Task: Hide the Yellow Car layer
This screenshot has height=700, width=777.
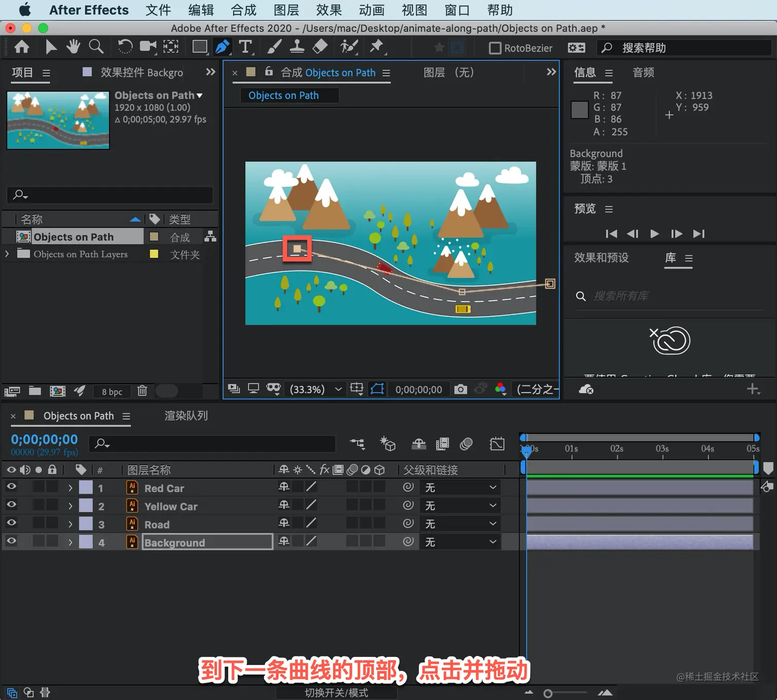Action: point(11,505)
